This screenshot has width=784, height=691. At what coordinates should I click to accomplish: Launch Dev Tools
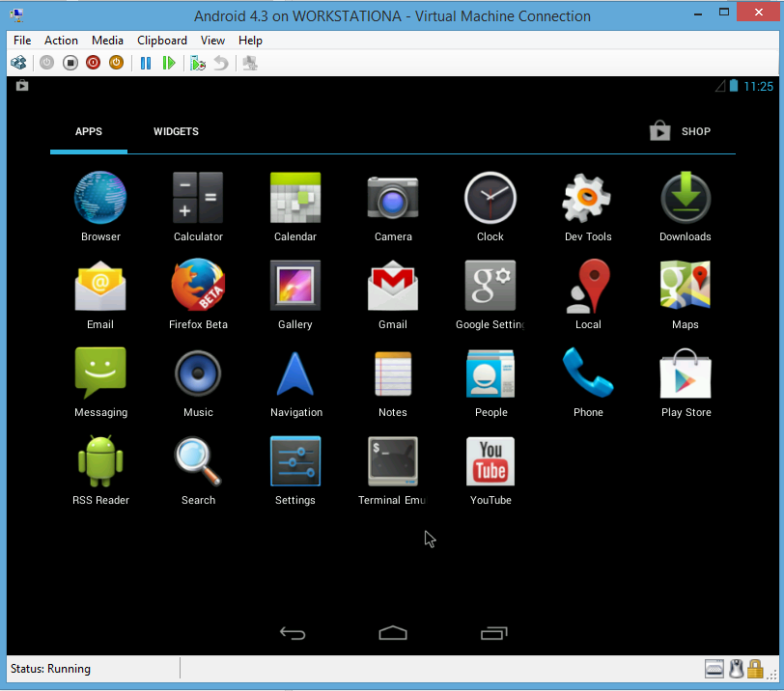(587, 198)
